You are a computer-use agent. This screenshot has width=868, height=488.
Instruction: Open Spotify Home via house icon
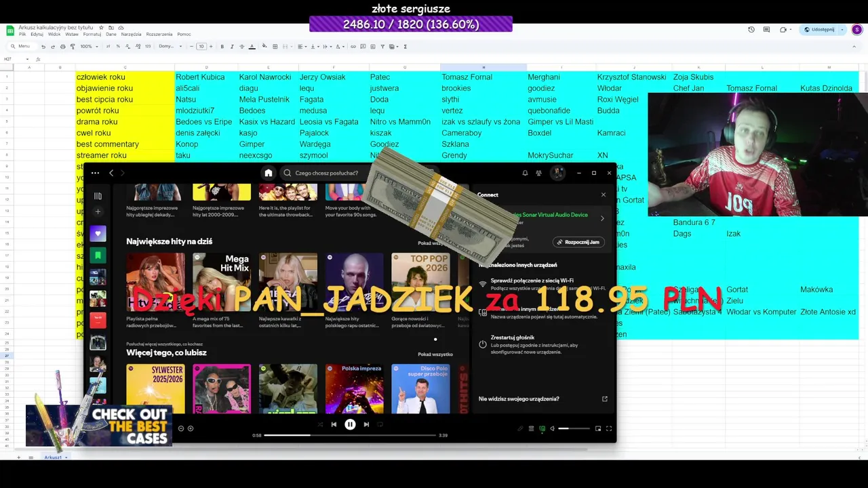269,173
